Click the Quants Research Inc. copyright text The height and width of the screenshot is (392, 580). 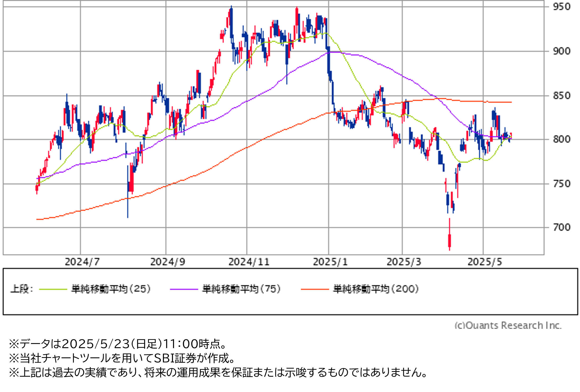(508, 325)
